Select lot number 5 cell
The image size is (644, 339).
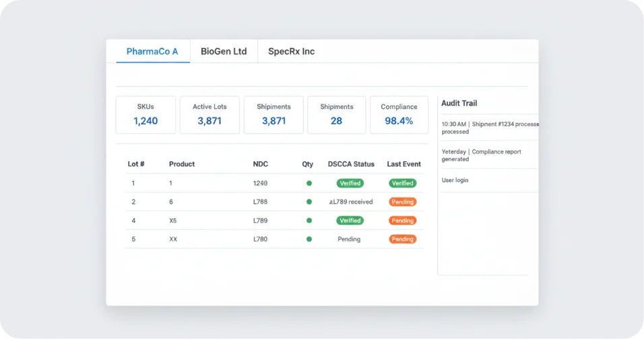coord(133,239)
